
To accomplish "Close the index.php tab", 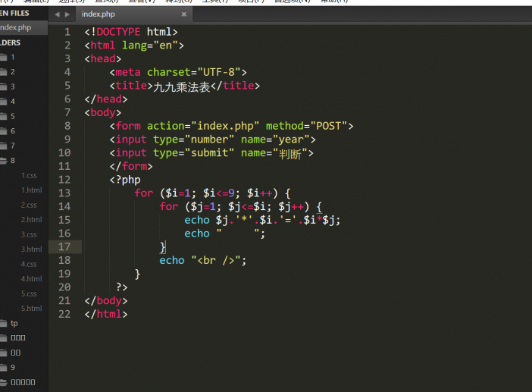I will pyautogui.click(x=184, y=14).
